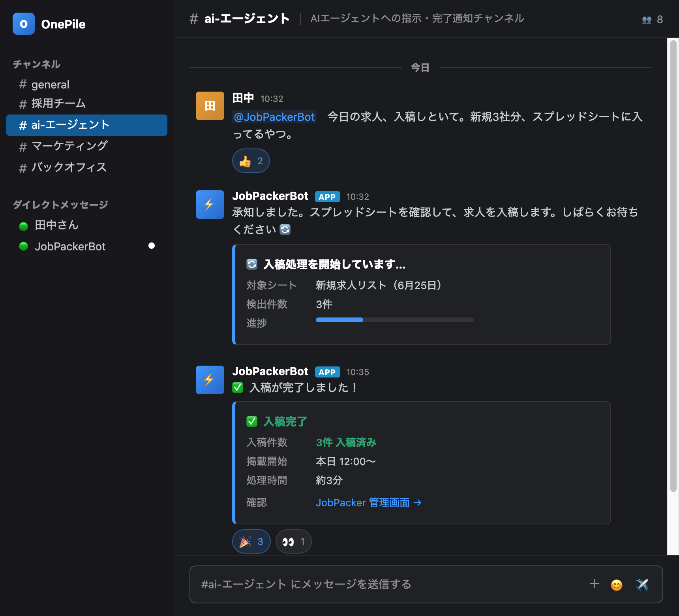Click Tanaka's orange avatar in the 10:32 message
The height and width of the screenshot is (616, 679).
tap(210, 106)
